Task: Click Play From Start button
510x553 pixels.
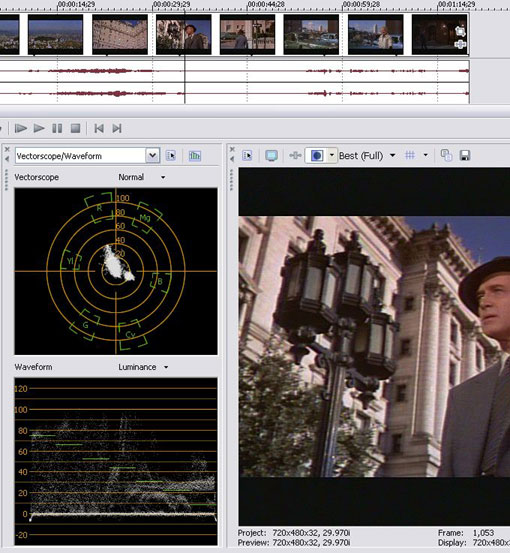Action: point(20,128)
